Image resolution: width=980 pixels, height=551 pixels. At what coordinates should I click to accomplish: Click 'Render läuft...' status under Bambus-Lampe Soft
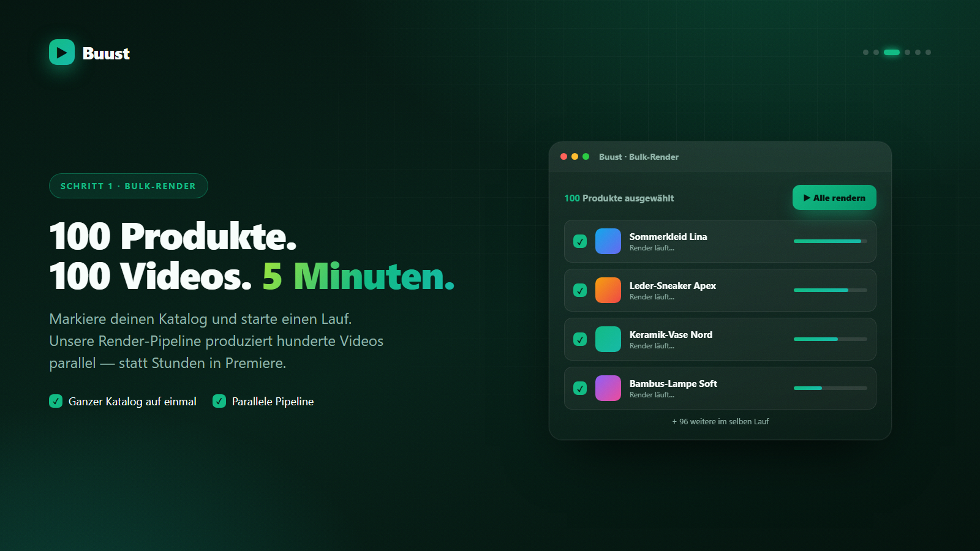point(652,395)
